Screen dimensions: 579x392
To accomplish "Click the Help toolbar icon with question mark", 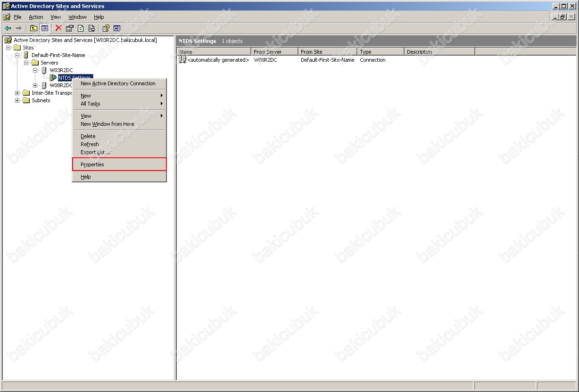I will [106, 28].
